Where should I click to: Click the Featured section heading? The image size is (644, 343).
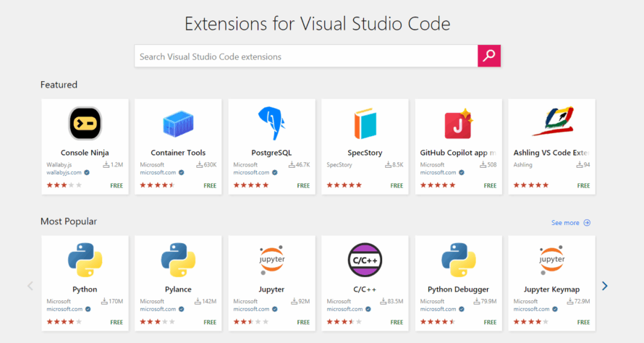(x=59, y=85)
